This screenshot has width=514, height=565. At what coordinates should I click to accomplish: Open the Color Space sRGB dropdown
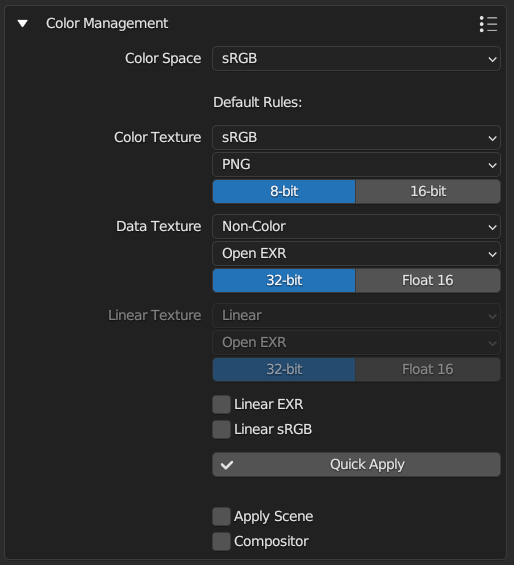pos(356,58)
